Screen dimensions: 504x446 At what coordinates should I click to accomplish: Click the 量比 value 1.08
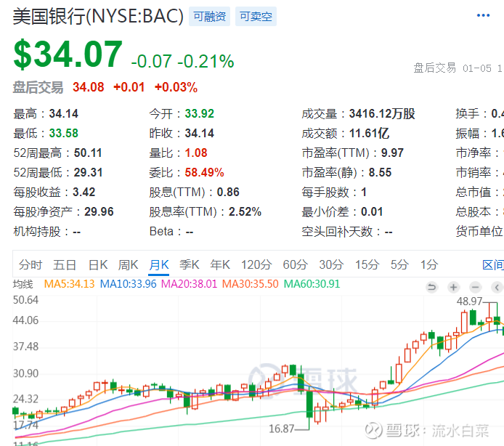[196, 153]
